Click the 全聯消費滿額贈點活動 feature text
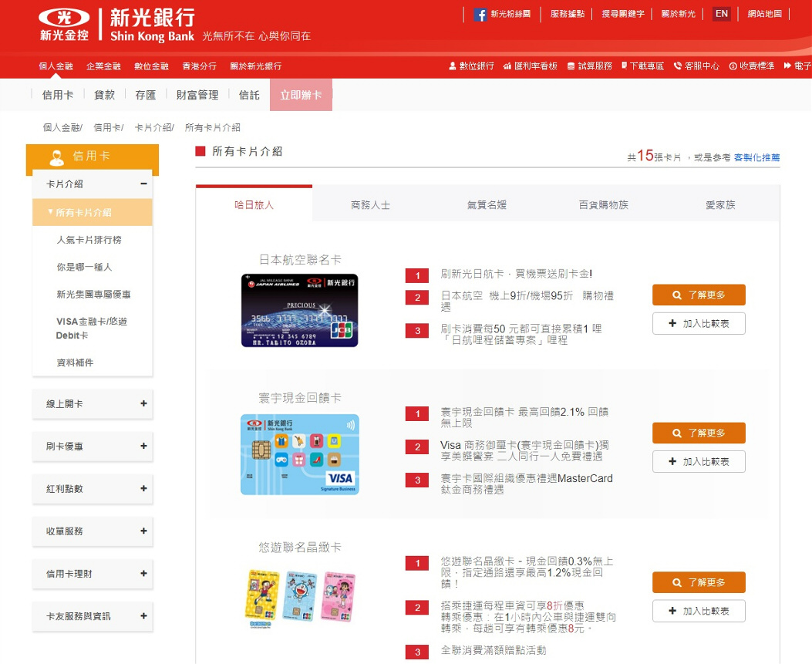The height and width of the screenshot is (664, 812). click(494, 651)
